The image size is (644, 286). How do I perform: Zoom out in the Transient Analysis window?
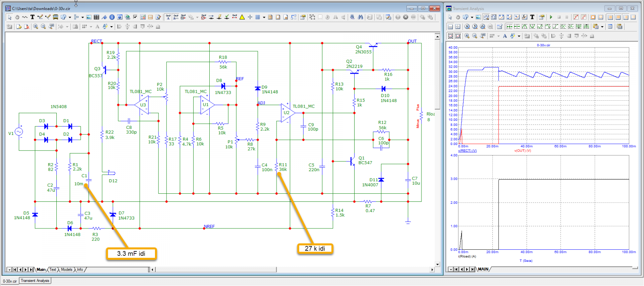pos(475,36)
